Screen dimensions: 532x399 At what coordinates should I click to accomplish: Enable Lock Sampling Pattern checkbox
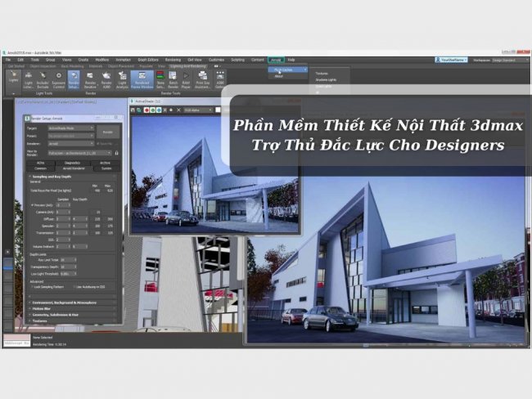[33, 287]
